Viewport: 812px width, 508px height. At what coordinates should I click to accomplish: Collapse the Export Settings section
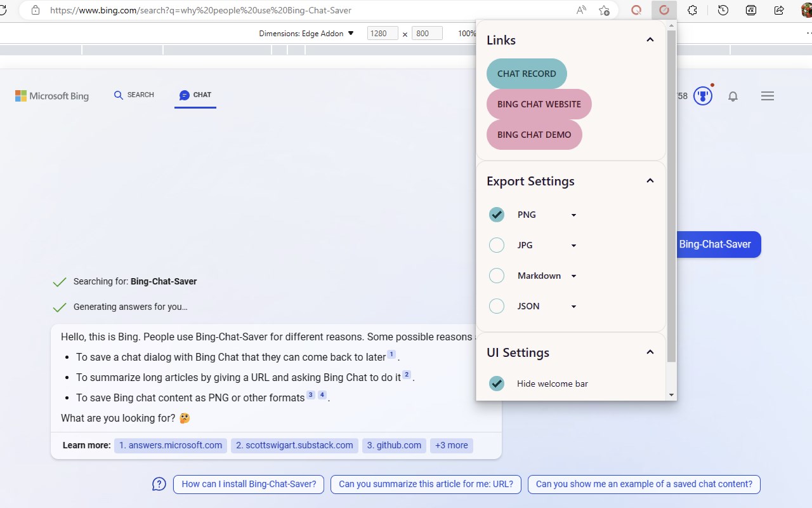(650, 181)
